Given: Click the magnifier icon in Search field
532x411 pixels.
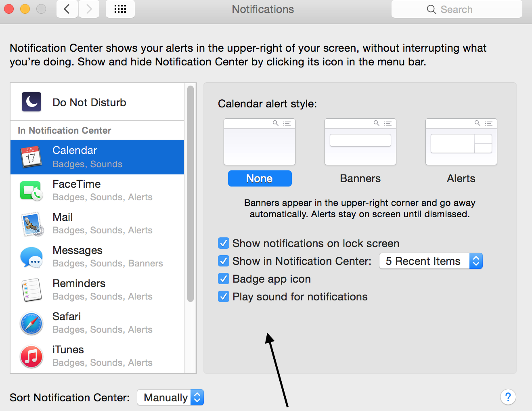Looking at the screenshot, I should [431, 9].
